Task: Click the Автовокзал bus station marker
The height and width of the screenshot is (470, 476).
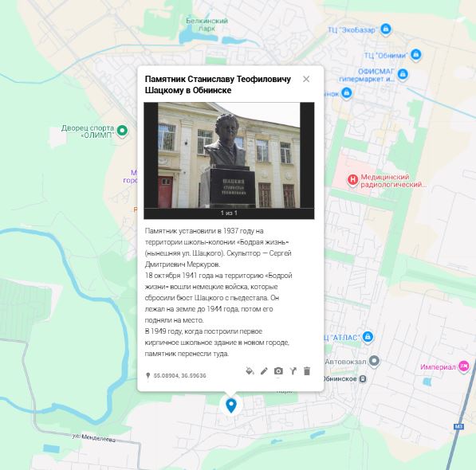Action: pyautogui.click(x=374, y=361)
